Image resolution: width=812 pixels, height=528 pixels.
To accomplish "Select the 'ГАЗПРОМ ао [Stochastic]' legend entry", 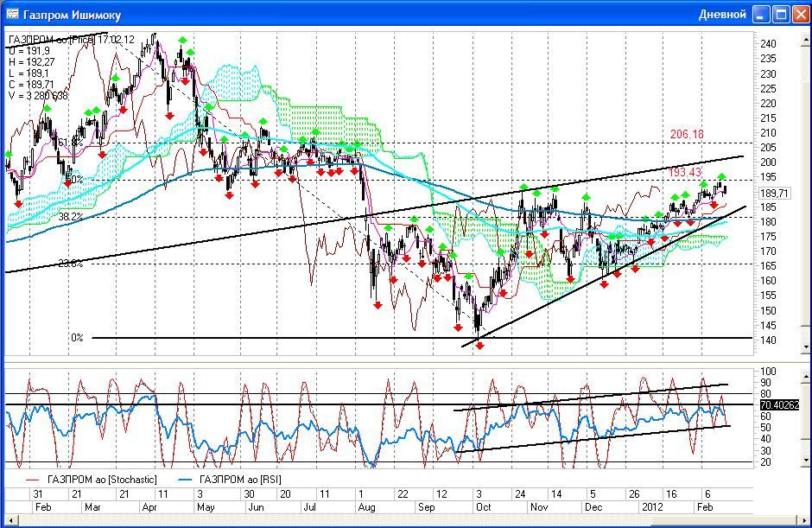I will tap(92, 480).
